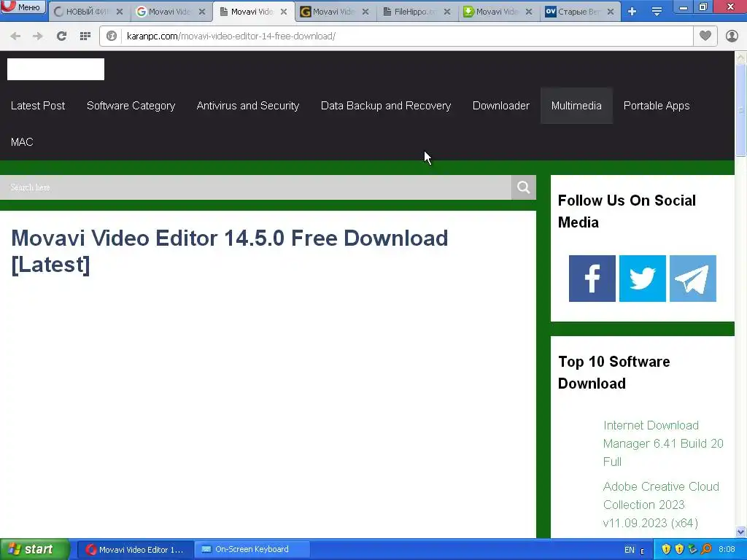Click the magnifier search submit button
Image resolution: width=747 pixels, height=560 pixels.
coord(524,187)
